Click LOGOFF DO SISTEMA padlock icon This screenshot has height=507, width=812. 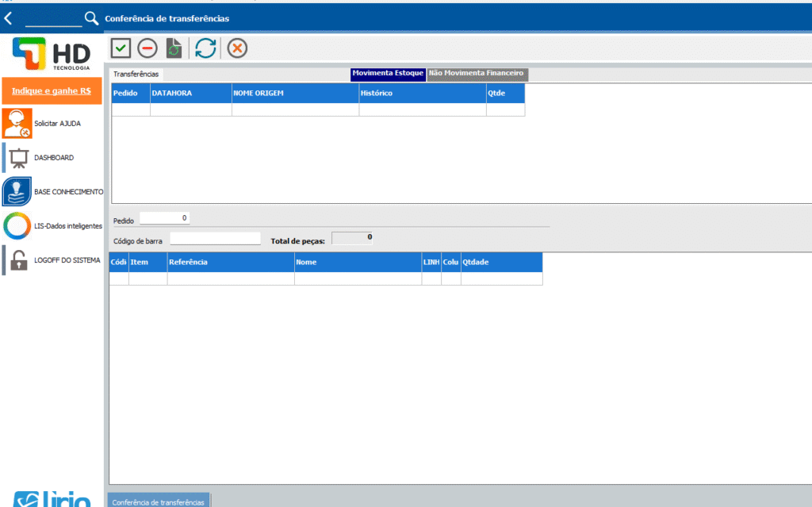pyautogui.click(x=18, y=260)
